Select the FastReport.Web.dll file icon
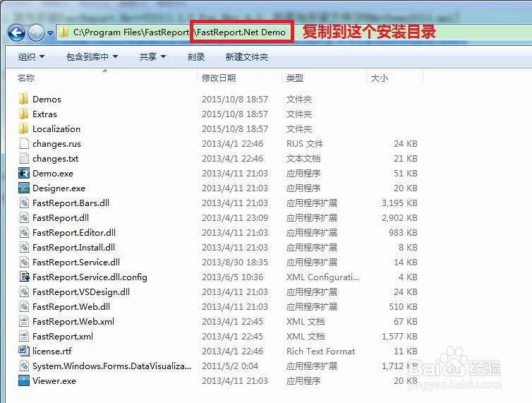The height and width of the screenshot is (403, 532). (24, 306)
